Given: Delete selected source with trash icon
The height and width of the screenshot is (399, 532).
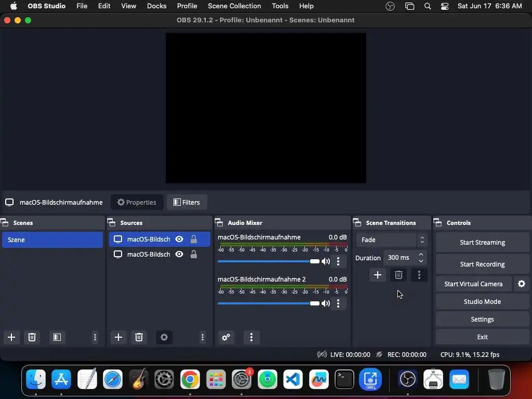Looking at the screenshot, I should tap(139, 337).
